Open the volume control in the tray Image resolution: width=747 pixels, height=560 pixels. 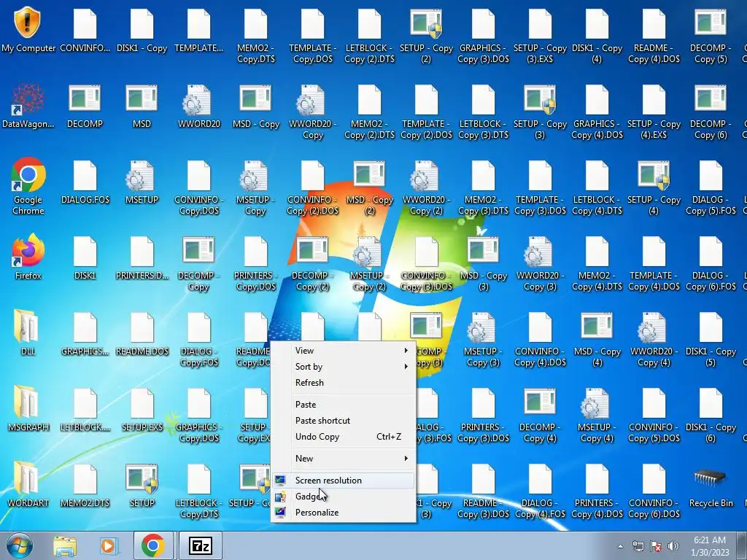point(673,547)
